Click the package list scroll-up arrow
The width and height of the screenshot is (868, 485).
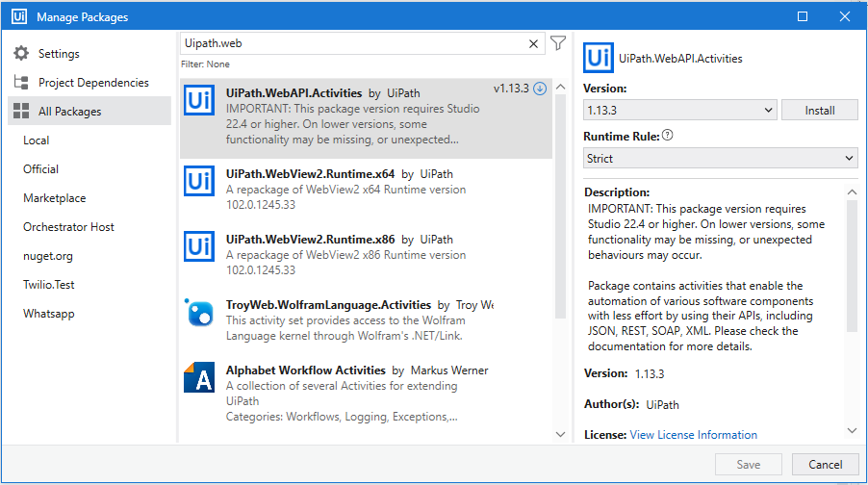point(560,87)
